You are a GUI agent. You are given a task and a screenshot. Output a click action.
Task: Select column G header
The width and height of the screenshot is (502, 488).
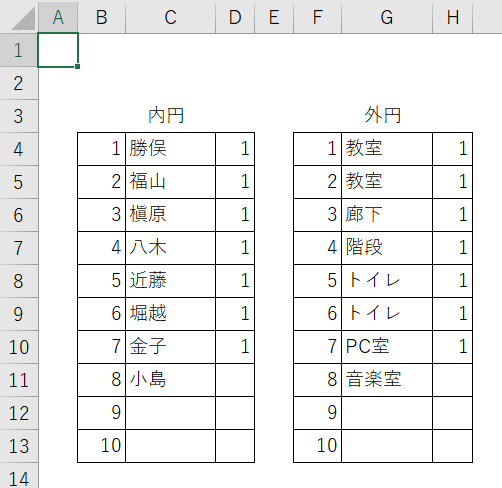(x=387, y=17)
